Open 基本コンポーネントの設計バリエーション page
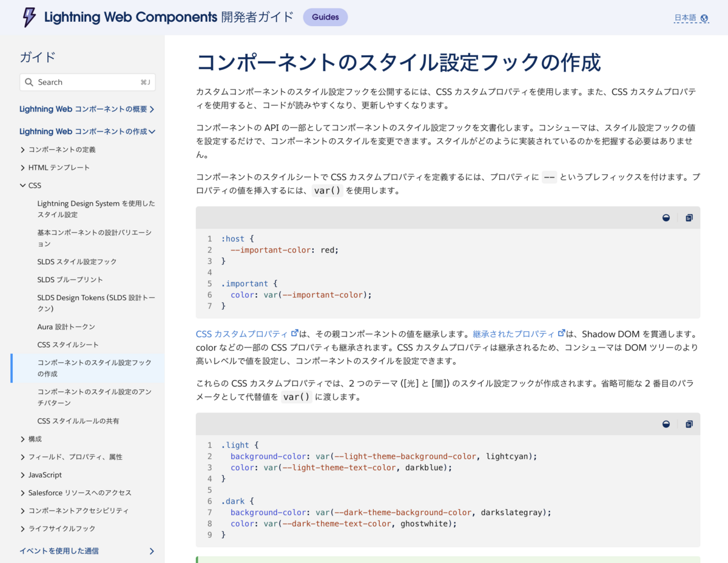The image size is (728, 563). tap(95, 238)
